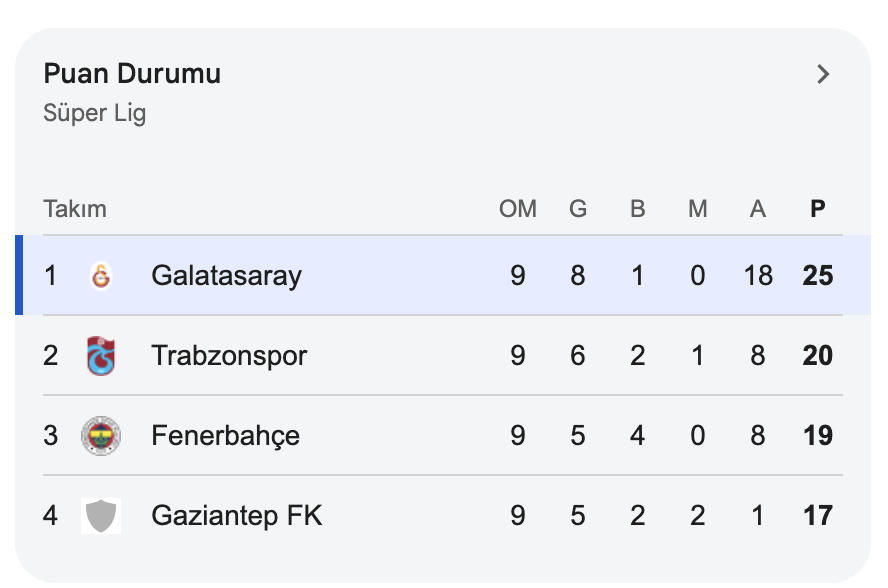The height and width of the screenshot is (588, 888).
Task: Click the bold P points header
Action: (x=818, y=210)
